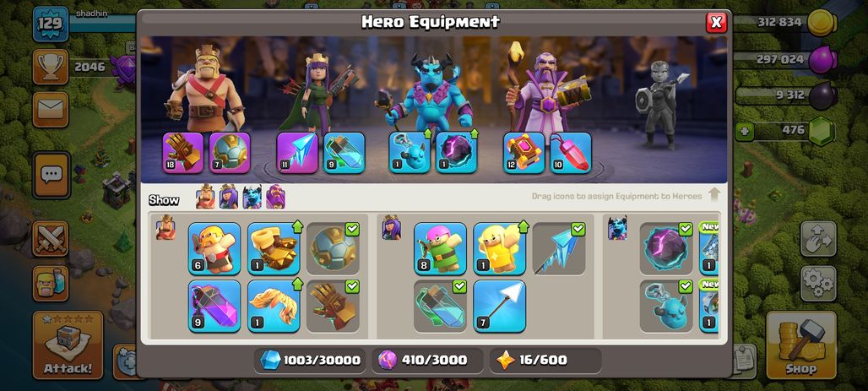This screenshot has width=868, height=391.
Task: Toggle Barbarian King filter in Show row
Action: click(205, 197)
